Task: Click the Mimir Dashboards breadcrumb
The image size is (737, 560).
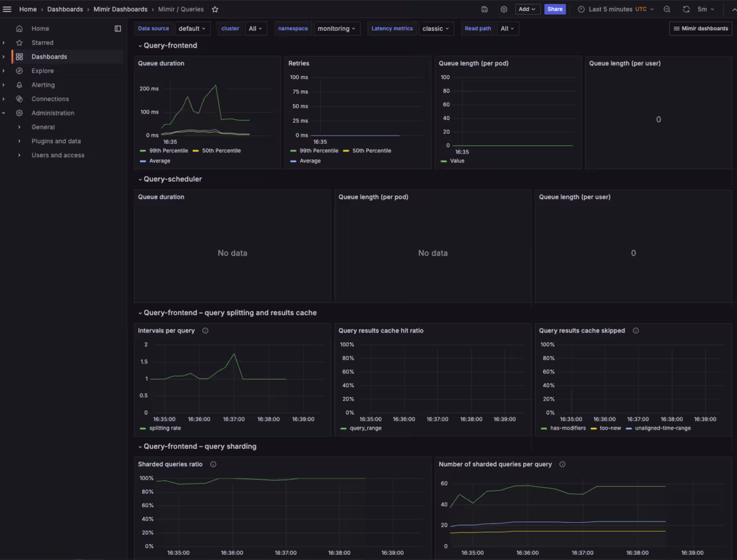Action: (121, 10)
